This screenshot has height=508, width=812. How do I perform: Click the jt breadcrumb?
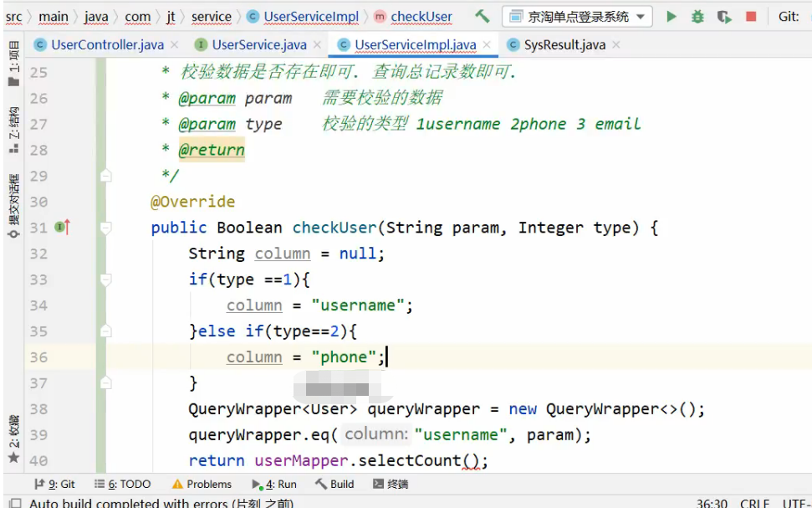click(171, 17)
